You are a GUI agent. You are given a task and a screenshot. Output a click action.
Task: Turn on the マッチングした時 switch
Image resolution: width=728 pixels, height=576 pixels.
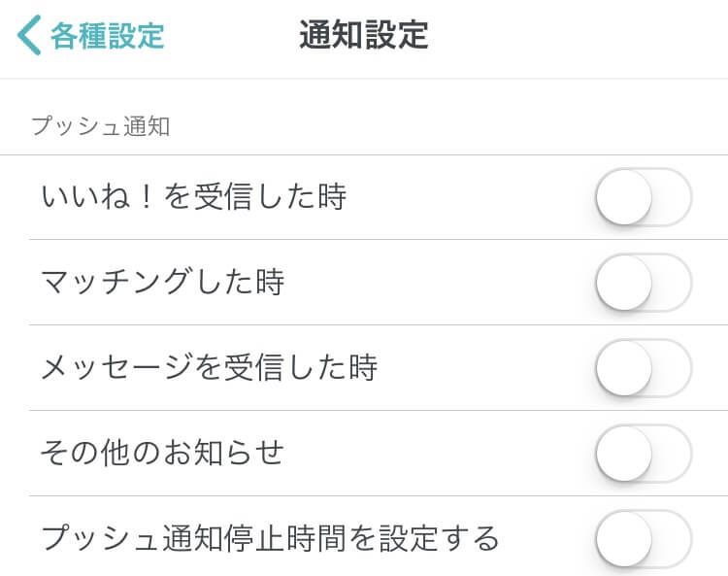click(x=644, y=283)
